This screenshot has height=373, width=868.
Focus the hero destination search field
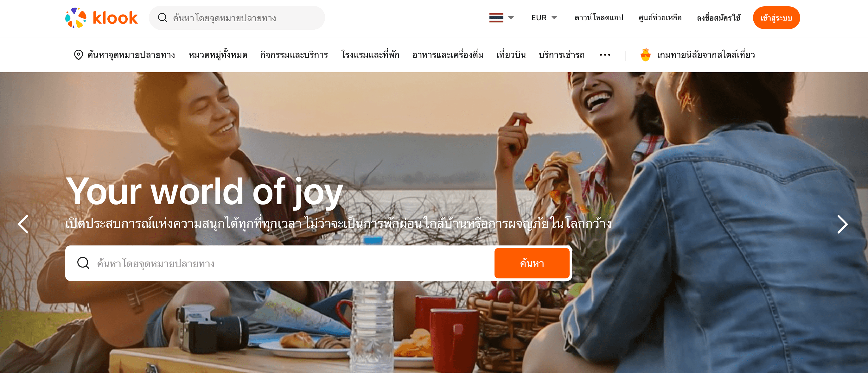(280, 263)
